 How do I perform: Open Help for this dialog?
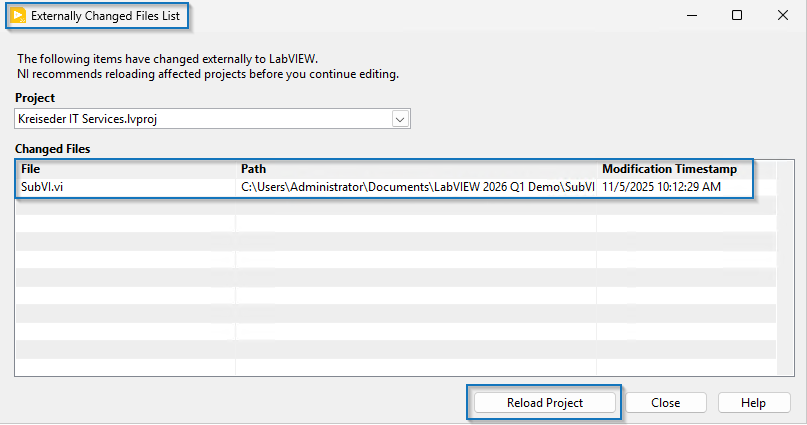pos(753,403)
